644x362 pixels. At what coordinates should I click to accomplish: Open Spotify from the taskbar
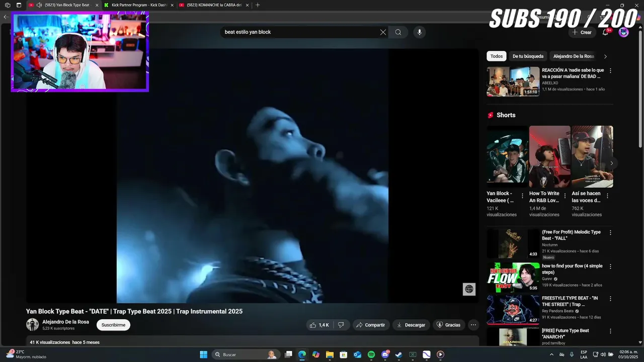(x=371, y=354)
